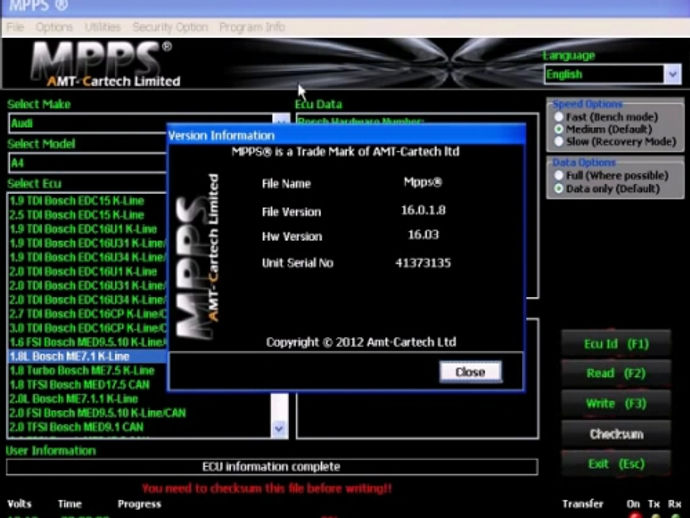Click the ECU list scrollbar track
This screenshot has width=690, height=518.
[279, 406]
